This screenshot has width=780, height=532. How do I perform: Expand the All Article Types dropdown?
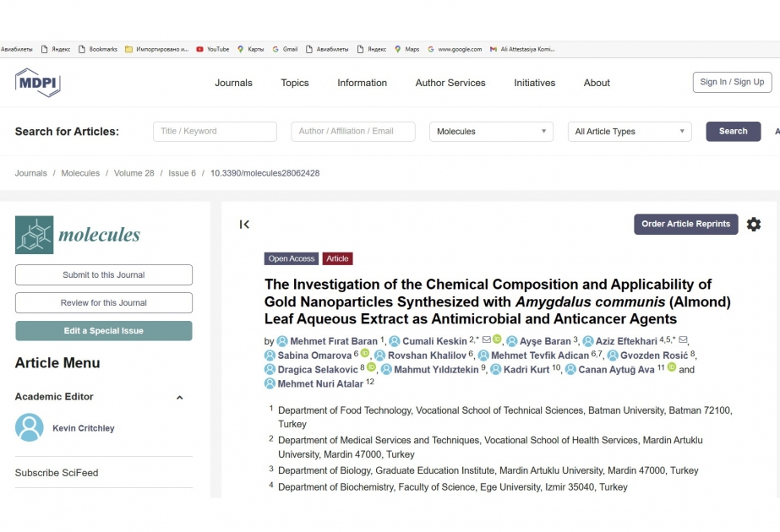click(630, 131)
